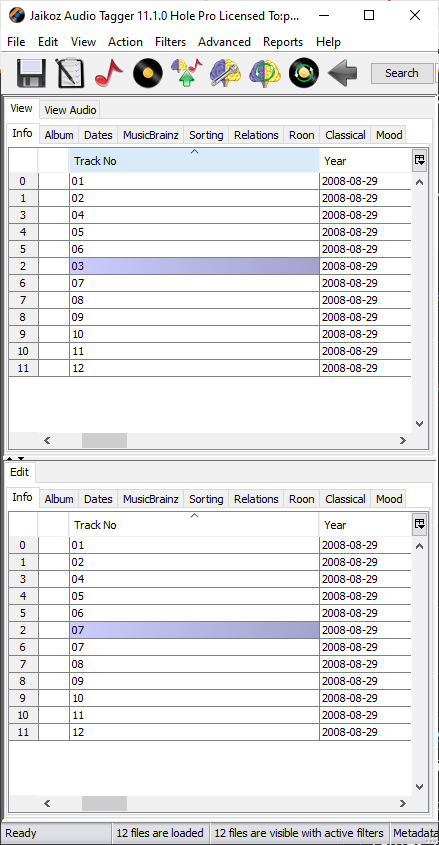The width and height of the screenshot is (439, 845).
Task: Click the grey back arrow toolbar icon
Action: point(343,73)
